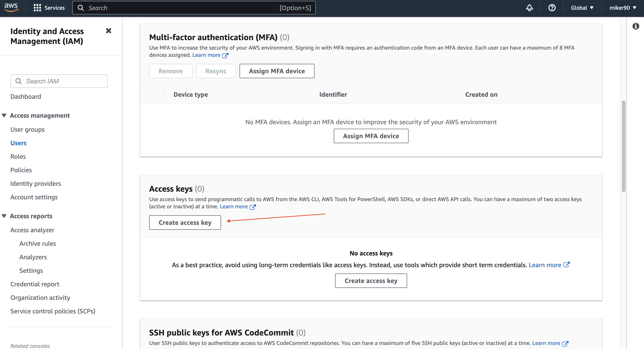Click the Identifier column header
Screen dimensions: 644x349
pyautogui.click(x=333, y=94)
